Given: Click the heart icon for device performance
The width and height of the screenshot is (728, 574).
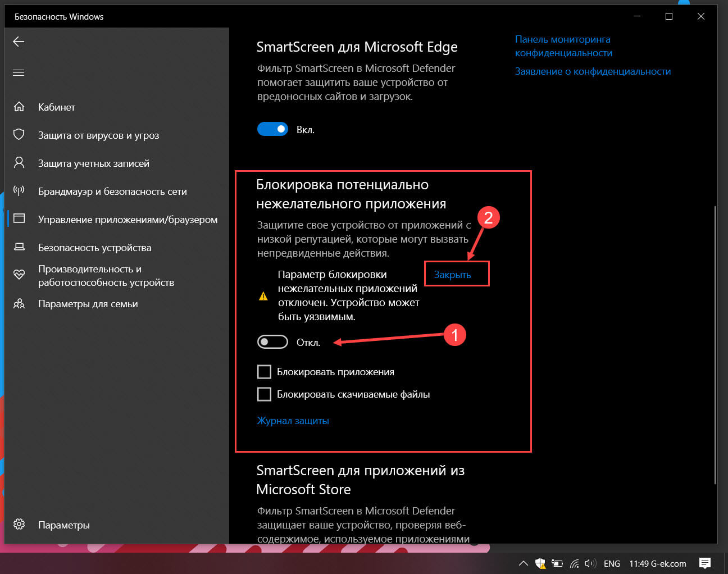Looking at the screenshot, I should (x=19, y=275).
